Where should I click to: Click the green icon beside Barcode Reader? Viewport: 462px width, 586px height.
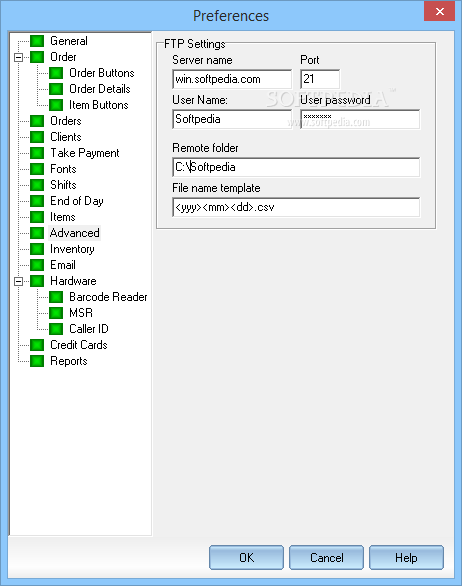(56, 297)
